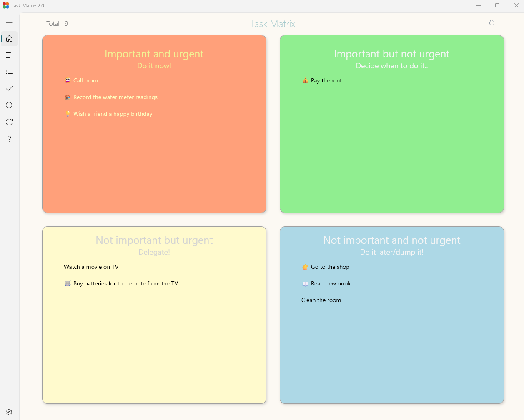Minimize the Task Matrix window

479,5
